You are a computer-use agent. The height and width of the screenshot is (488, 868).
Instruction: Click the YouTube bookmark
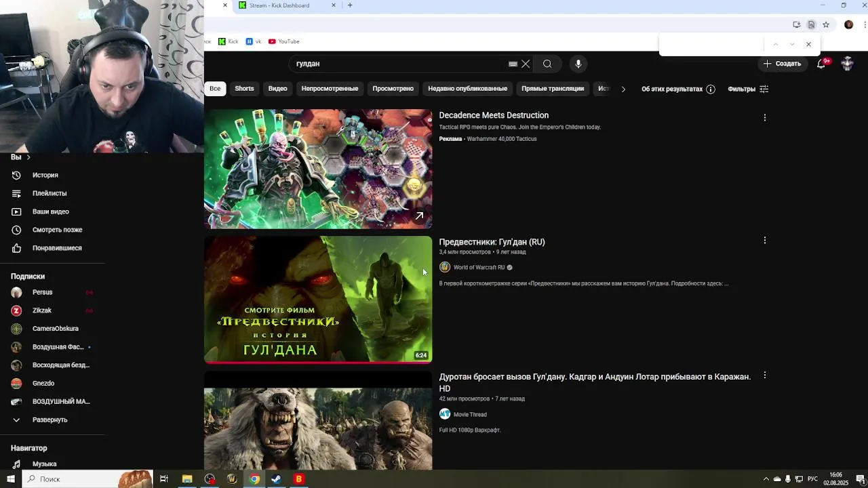283,41
